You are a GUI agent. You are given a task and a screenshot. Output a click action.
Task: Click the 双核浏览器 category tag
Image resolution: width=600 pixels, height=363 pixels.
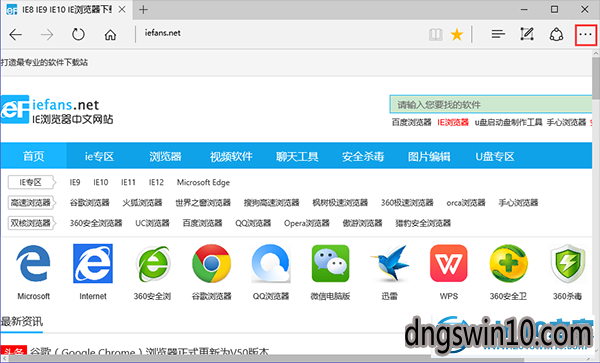[32, 223]
